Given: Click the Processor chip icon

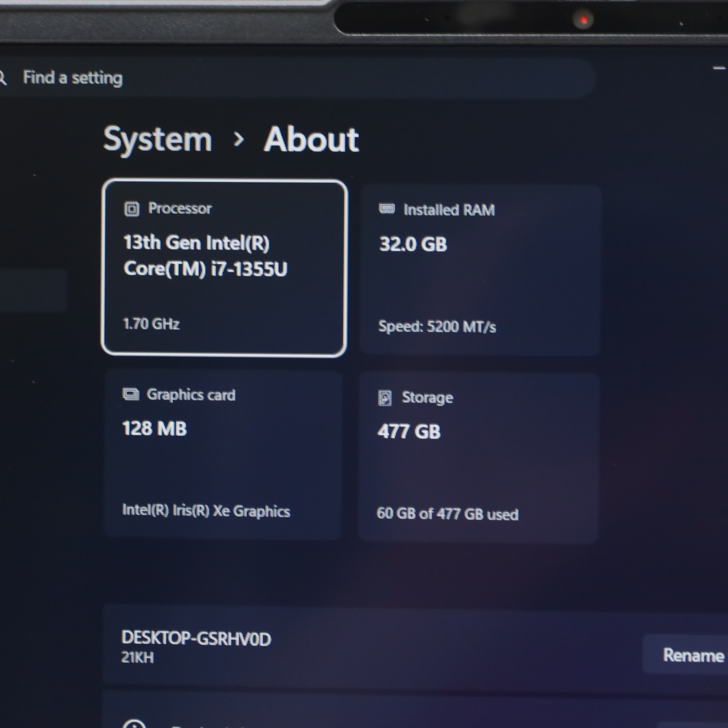Looking at the screenshot, I should click(x=131, y=209).
